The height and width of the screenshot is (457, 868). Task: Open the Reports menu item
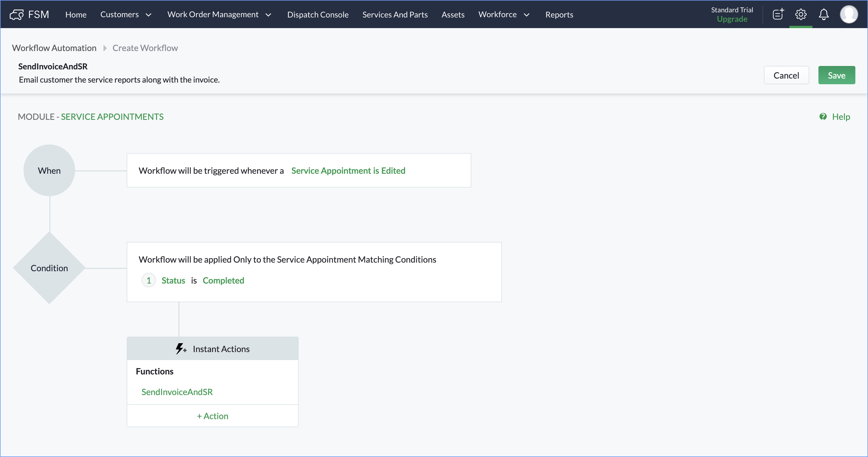[x=559, y=15]
